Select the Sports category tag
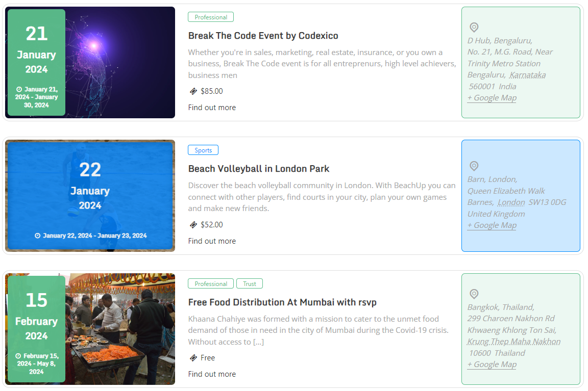This screenshot has width=588, height=391. pyautogui.click(x=203, y=150)
